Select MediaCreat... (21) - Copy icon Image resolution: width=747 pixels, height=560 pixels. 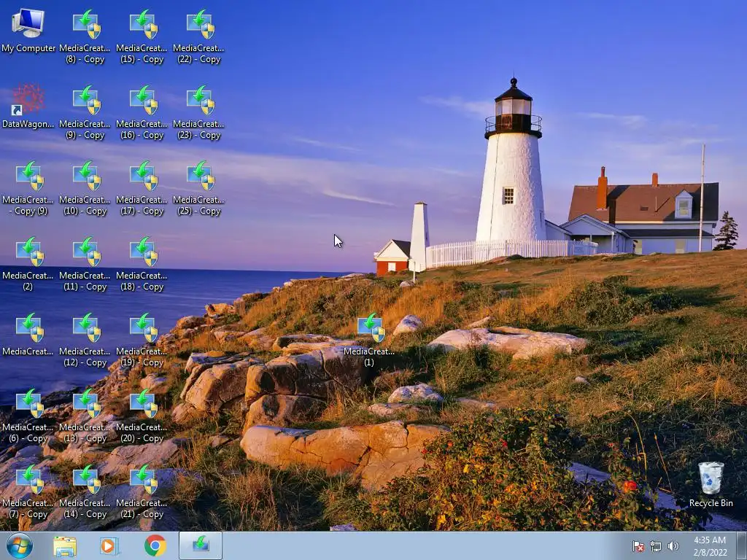click(142, 491)
